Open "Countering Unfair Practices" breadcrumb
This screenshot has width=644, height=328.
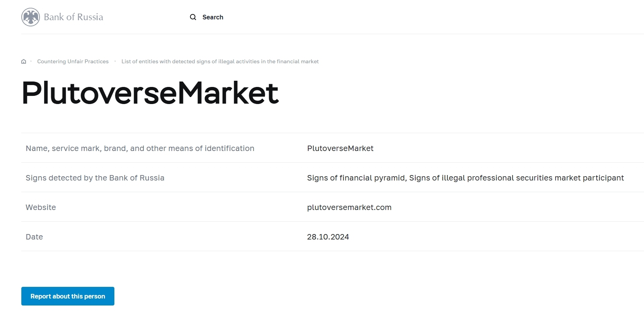[73, 61]
